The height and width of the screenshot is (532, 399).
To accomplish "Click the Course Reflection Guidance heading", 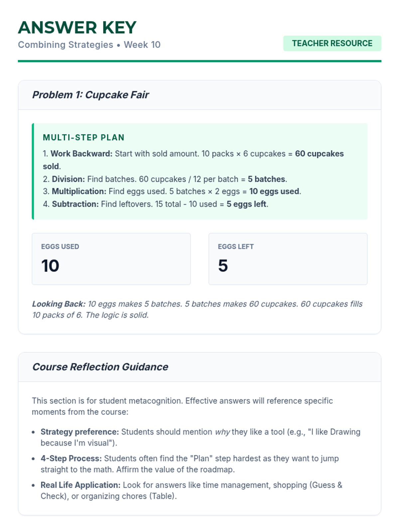I will click(100, 367).
